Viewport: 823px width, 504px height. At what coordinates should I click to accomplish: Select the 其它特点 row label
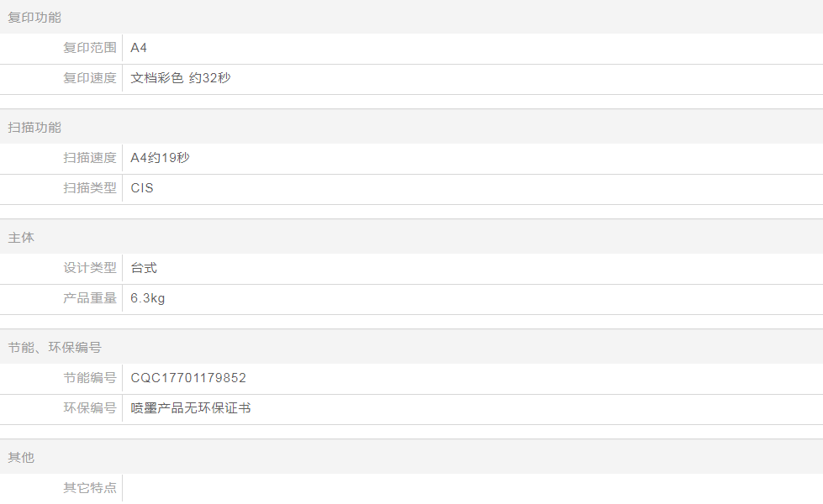(x=90, y=488)
